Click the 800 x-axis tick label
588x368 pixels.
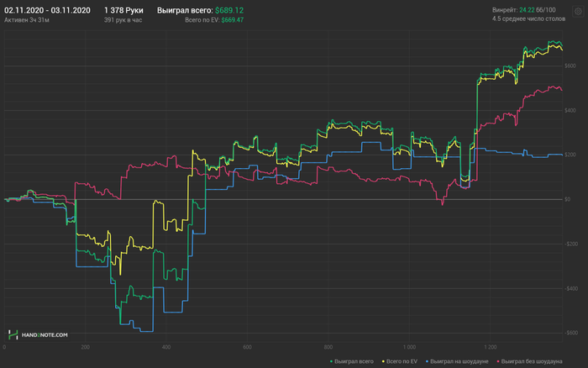tap(328, 347)
